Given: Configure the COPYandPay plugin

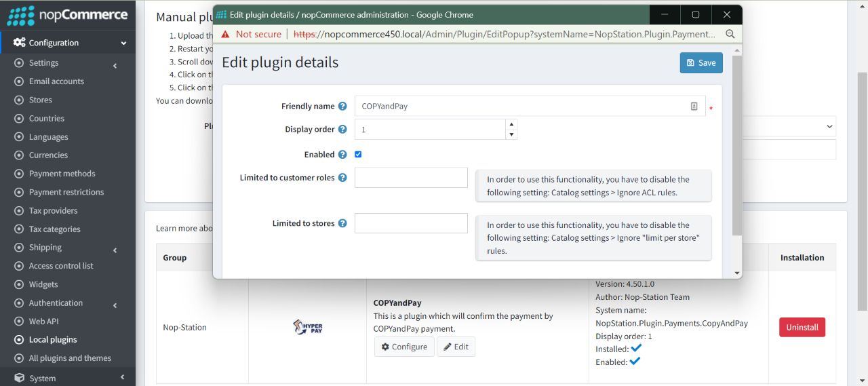Looking at the screenshot, I should click(x=404, y=347).
